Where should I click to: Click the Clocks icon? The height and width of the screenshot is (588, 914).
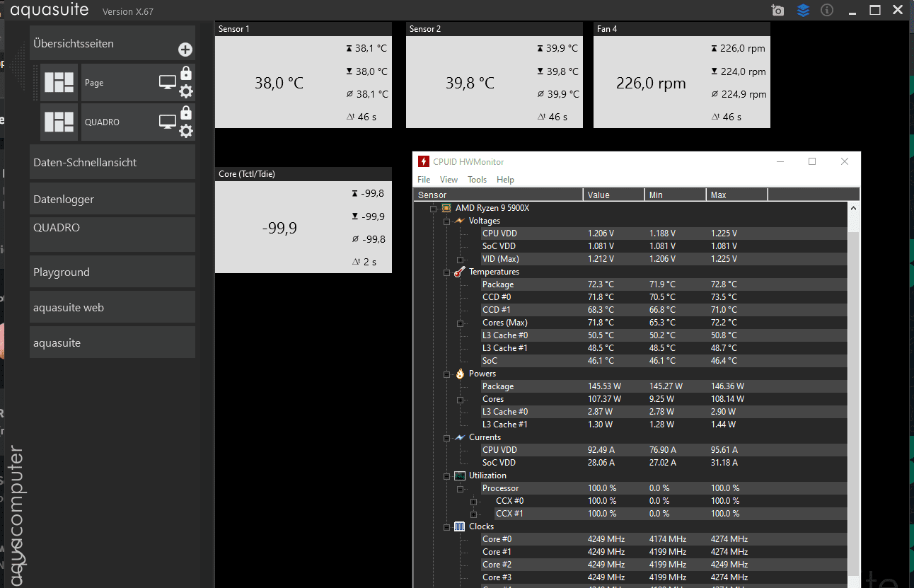pos(460,526)
